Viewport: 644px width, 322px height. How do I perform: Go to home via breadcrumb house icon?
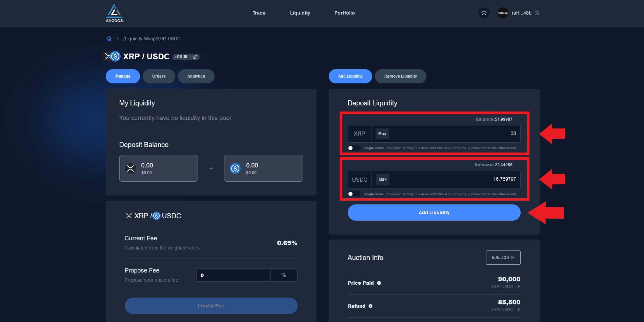tap(109, 39)
